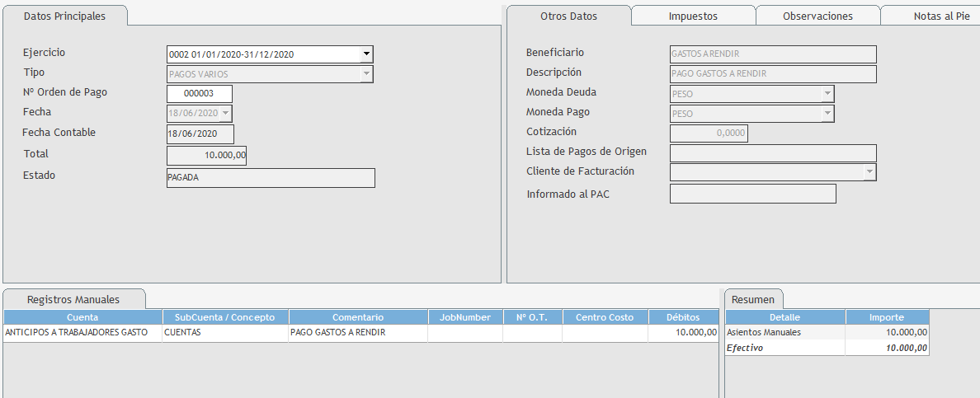
Task: Expand the Moneda Deuda dropdown
Action: (x=827, y=94)
